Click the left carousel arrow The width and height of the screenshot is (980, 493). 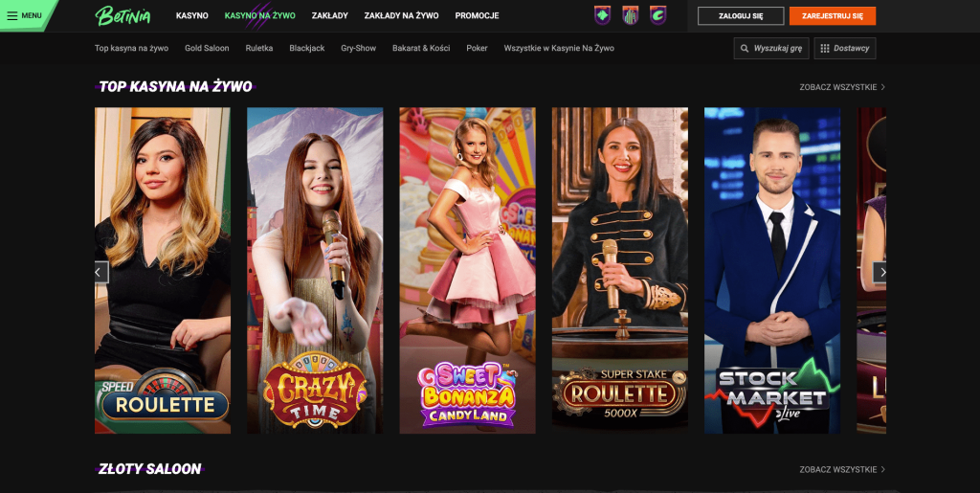(99, 272)
